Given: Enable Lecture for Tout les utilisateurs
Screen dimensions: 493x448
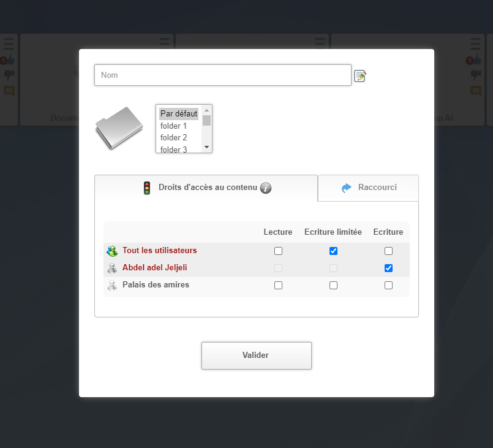Looking at the screenshot, I should [x=279, y=251].
